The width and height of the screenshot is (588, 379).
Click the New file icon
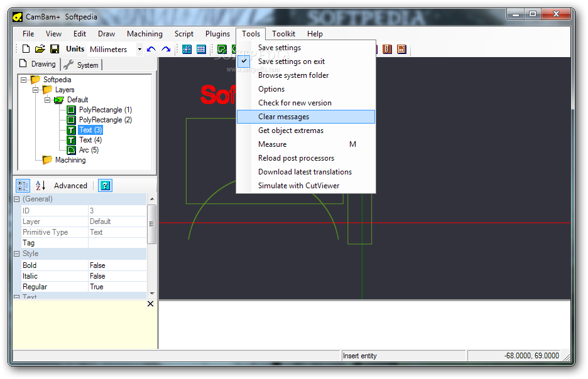click(26, 49)
